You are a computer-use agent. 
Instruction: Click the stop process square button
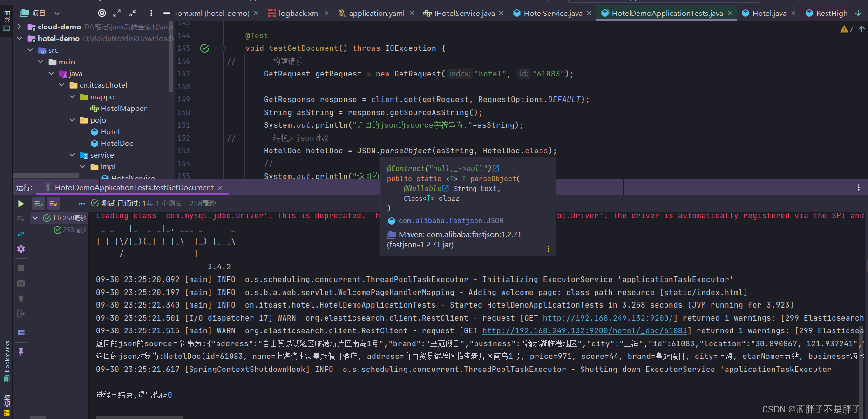pyautogui.click(x=20, y=268)
